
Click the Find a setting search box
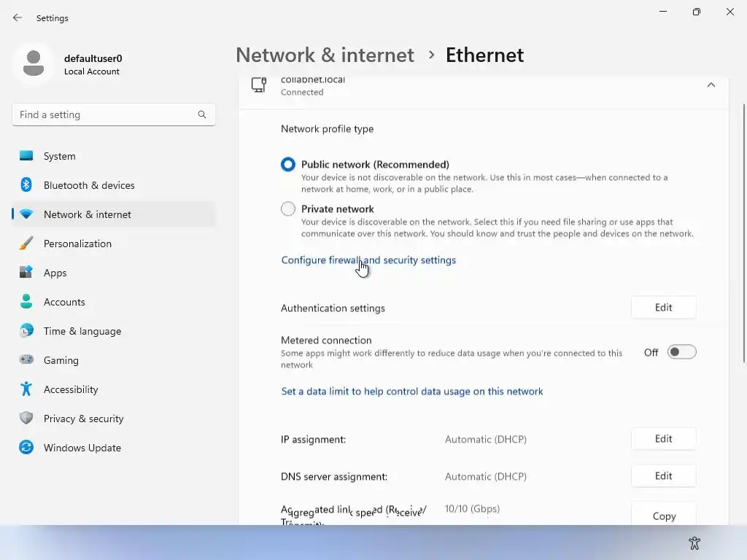click(106, 114)
